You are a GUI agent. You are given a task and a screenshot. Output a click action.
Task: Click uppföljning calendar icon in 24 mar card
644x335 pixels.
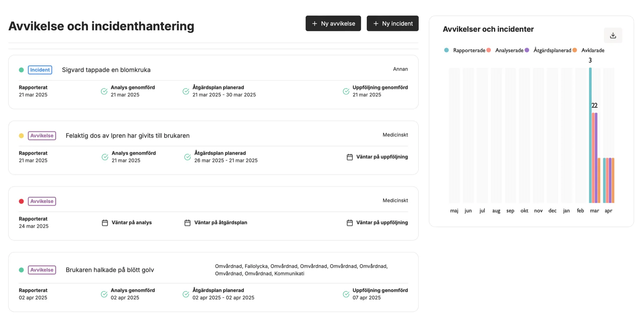350,223
